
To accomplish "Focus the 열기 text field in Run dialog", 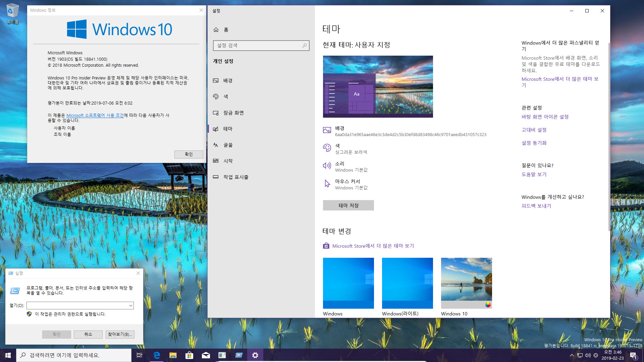I will tap(80, 305).
